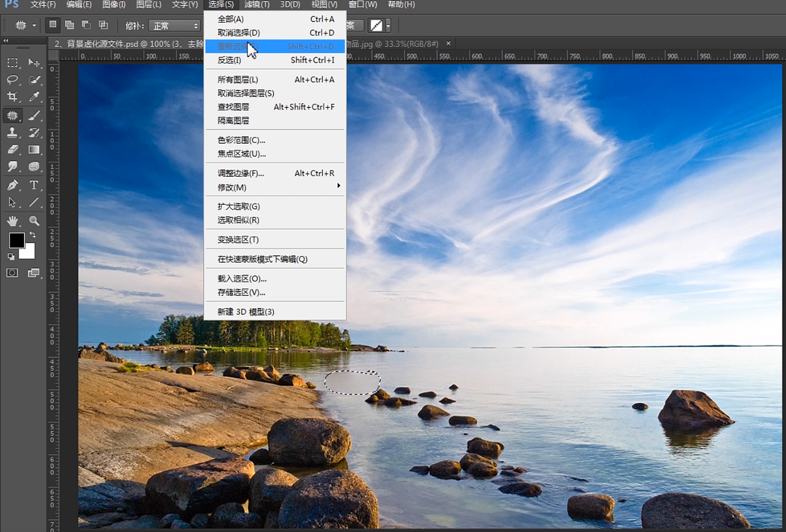The image size is (786, 532).
Task: Select the Quick Selection tool
Action: click(x=34, y=80)
